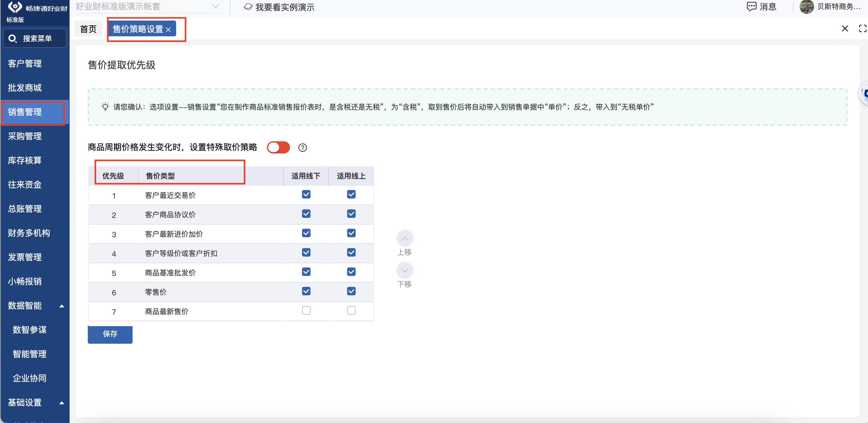The width and height of the screenshot is (868, 423).
Task: Enable 适用线上 for 商品最新售价
Action: pyautogui.click(x=351, y=310)
